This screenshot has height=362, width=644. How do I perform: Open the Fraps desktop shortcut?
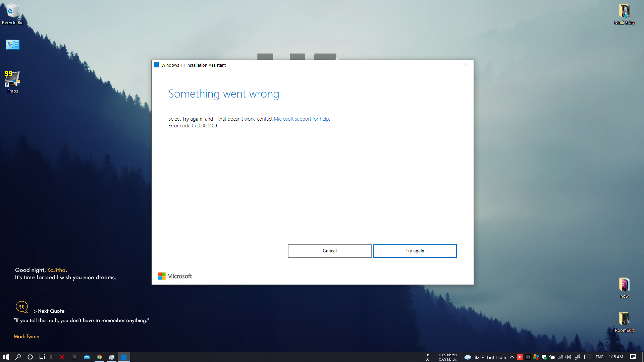click(12, 79)
